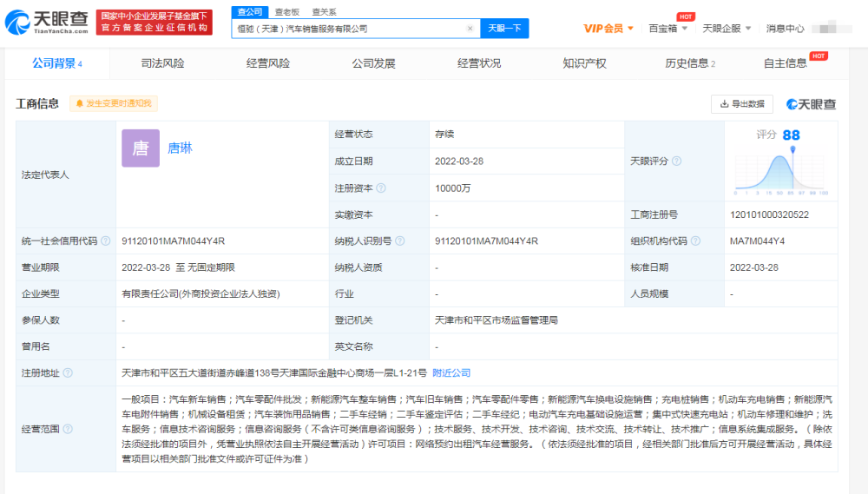Select the 历史信息 tab
This screenshot has width=868, height=494.
(x=690, y=63)
